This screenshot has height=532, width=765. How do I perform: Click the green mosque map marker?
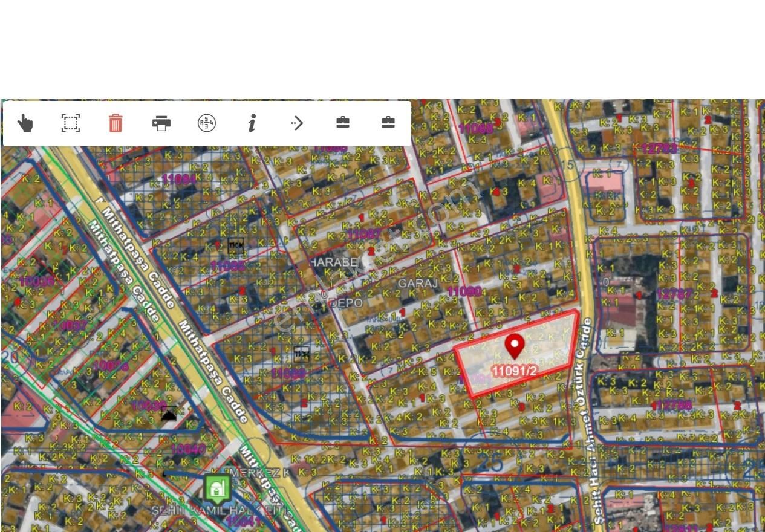[217, 488]
